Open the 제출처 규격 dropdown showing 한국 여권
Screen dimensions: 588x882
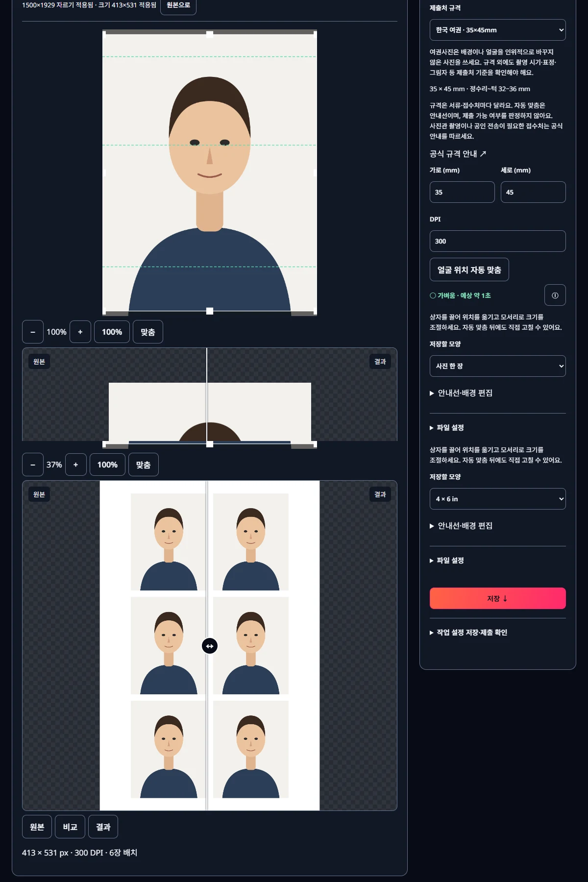(497, 30)
